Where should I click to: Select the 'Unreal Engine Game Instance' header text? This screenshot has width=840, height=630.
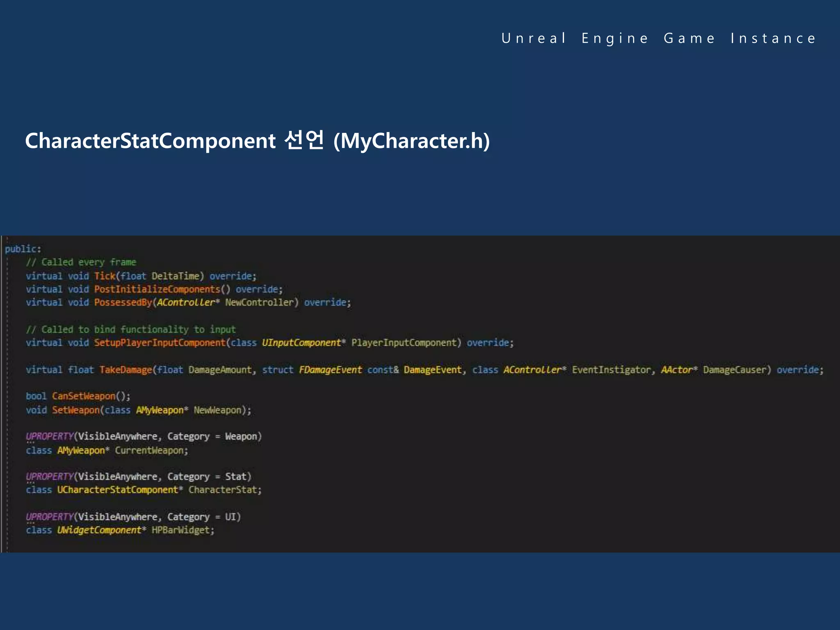[x=659, y=38]
